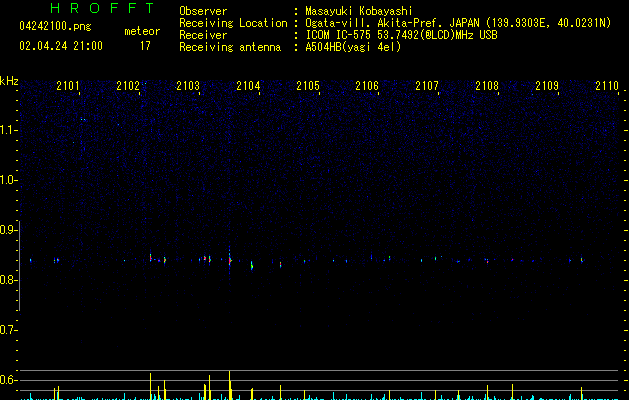Click the Receiver field label
Screen dimensions: 629x400
(x=203, y=35)
